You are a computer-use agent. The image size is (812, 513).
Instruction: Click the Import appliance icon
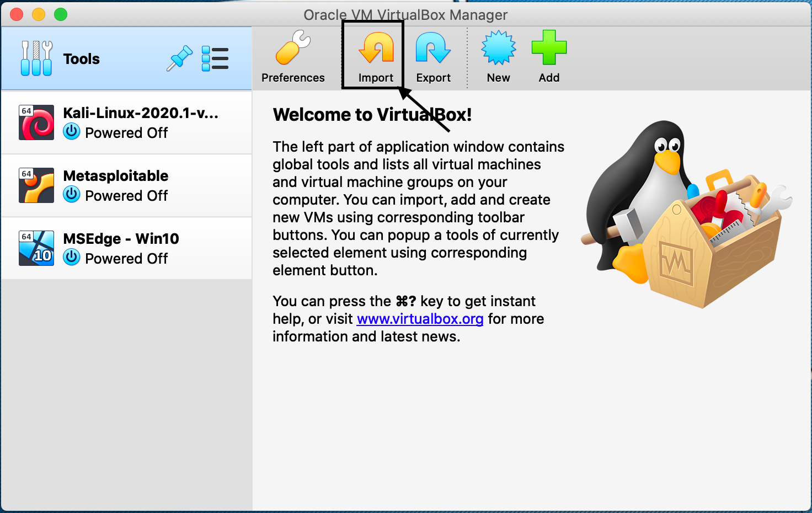pyautogui.click(x=376, y=47)
